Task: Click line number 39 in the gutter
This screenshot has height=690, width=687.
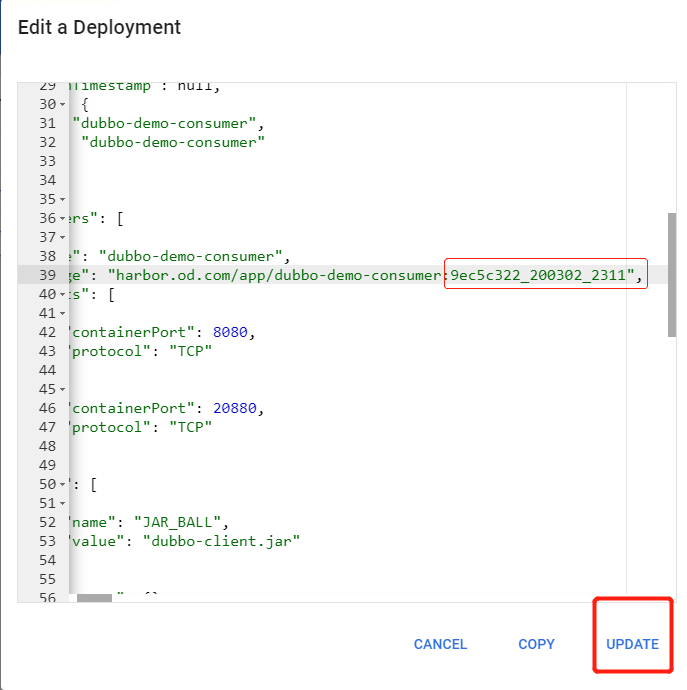Action: coord(47,276)
